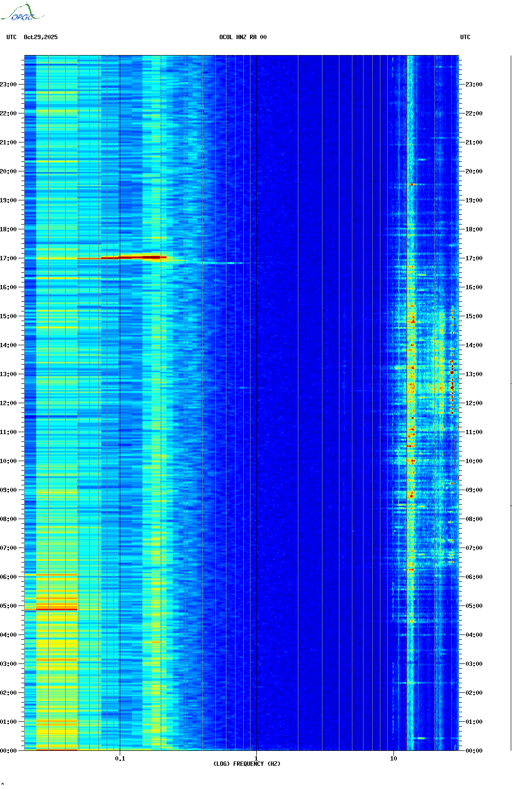Select the 17:00 label on the left time axis
532x789 pixels.
[8, 258]
